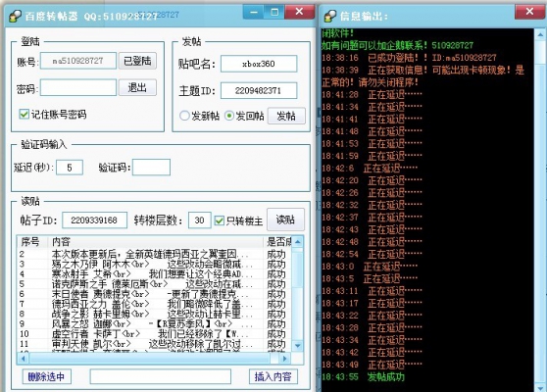Click the 读帖 read-post button
Image resolution: width=547 pixels, height=392 pixels.
click(x=285, y=220)
